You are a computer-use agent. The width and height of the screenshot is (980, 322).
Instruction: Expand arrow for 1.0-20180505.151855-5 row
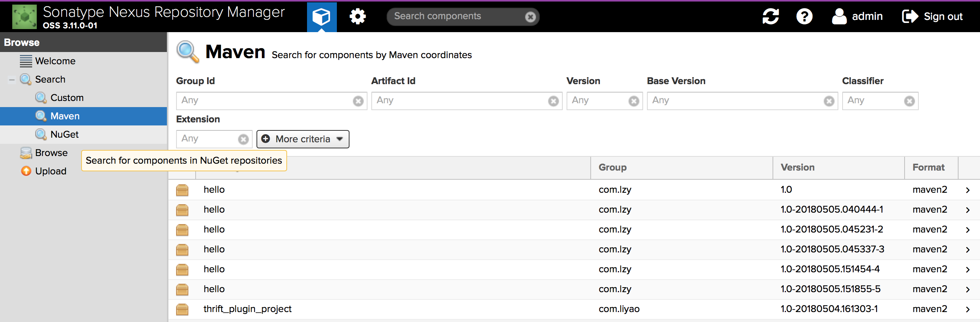[x=968, y=289]
